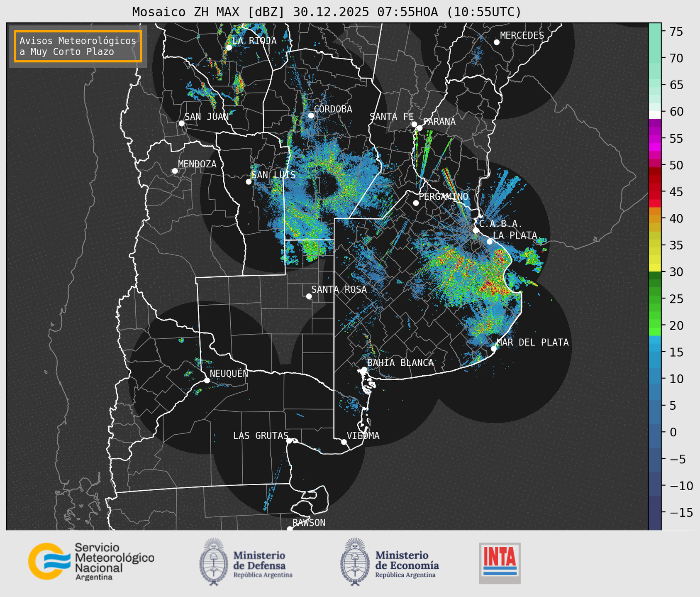This screenshot has width=700, height=597.
Task: Select the LA RIOJA city marker
Action: pos(229,48)
